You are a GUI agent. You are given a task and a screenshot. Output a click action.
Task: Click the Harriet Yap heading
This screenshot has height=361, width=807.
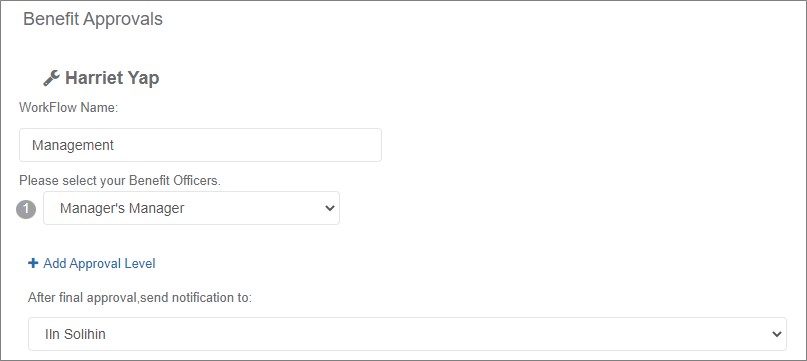pos(112,78)
